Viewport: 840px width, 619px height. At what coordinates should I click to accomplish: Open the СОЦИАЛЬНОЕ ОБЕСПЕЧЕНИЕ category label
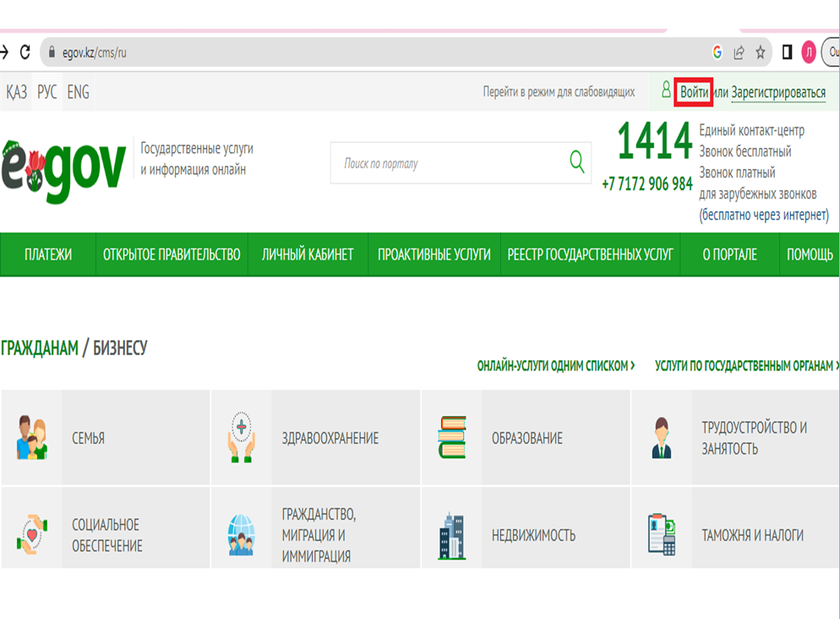107,534
